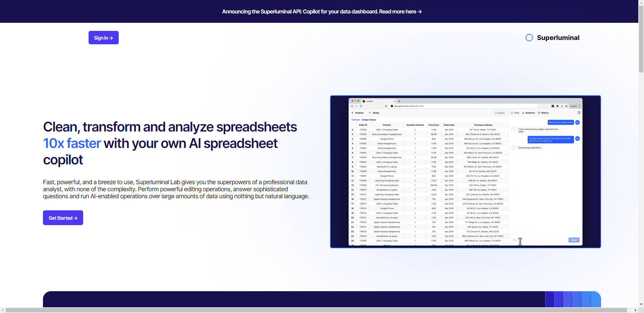
Task: Click the vertical scrollbar up arrow
Action: [x=641, y=2]
